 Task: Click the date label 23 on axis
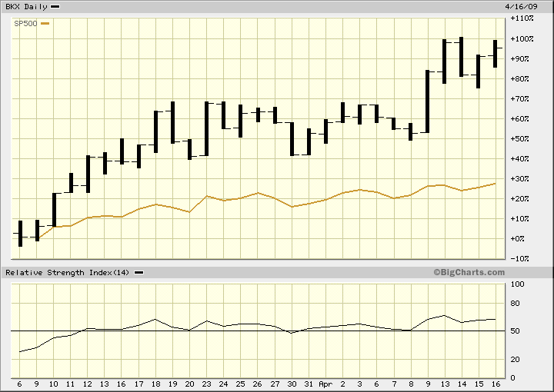point(207,384)
